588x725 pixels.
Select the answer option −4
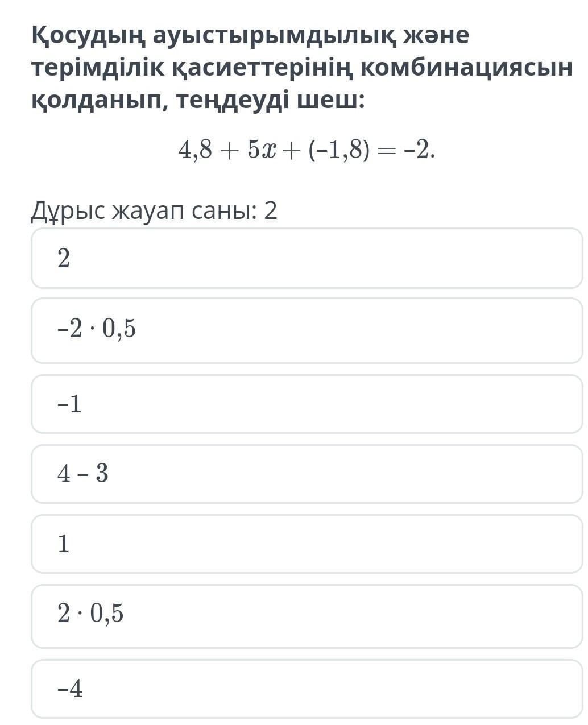click(x=307, y=689)
